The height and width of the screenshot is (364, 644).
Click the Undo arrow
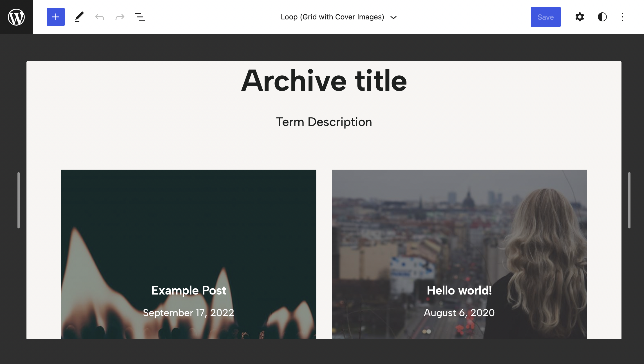coord(100,17)
